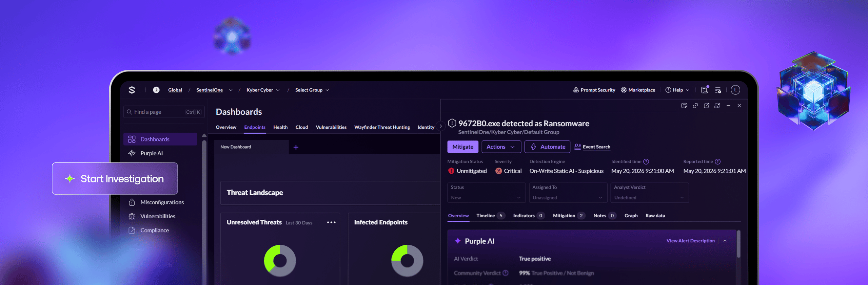868x285 pixels.
Task: Expand the Help menu
Action: coord(677,90)
